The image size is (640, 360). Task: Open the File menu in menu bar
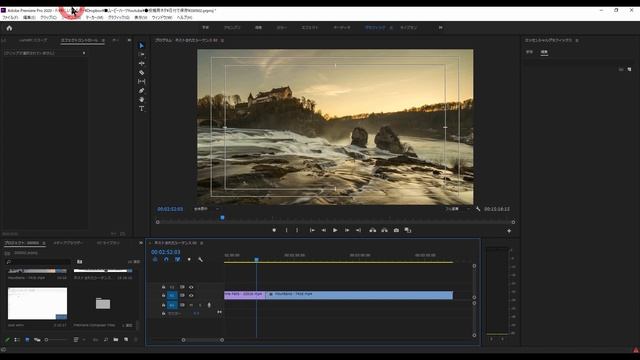[10, 18]
